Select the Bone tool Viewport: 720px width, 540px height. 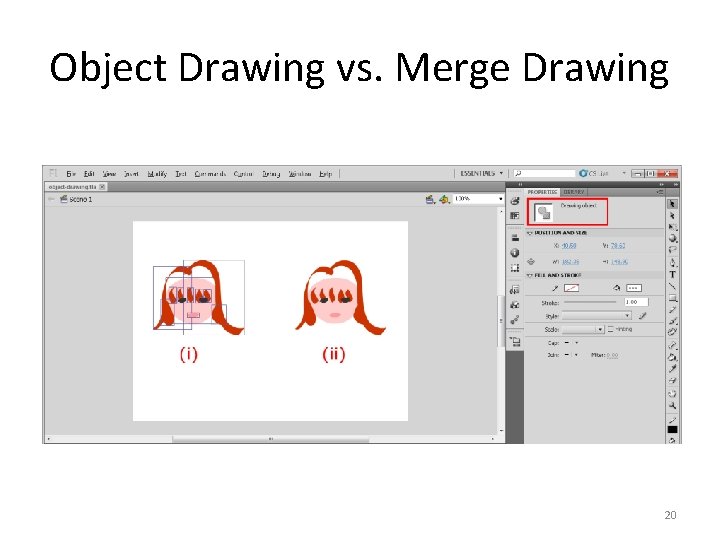pyautogui.click(x=672, y=345)
